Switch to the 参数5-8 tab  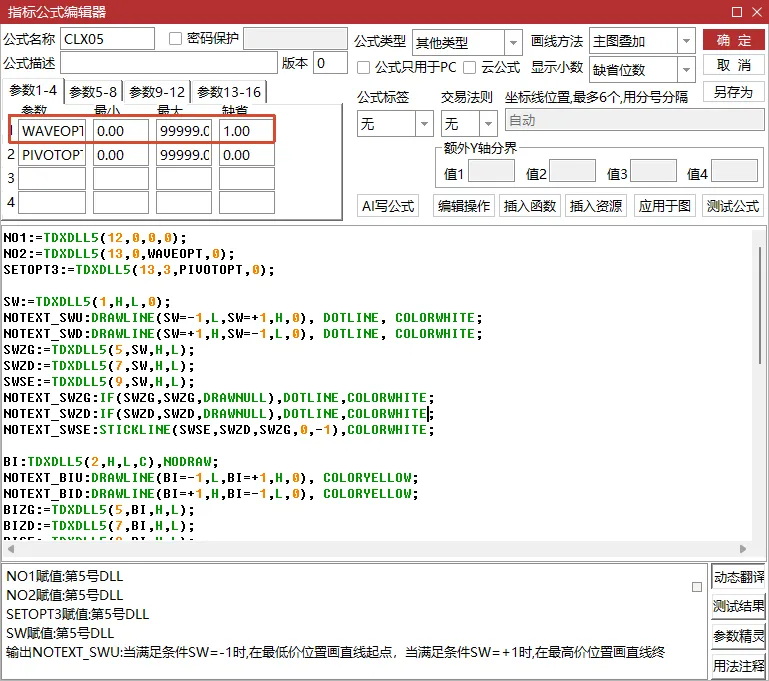pos(93,92)
